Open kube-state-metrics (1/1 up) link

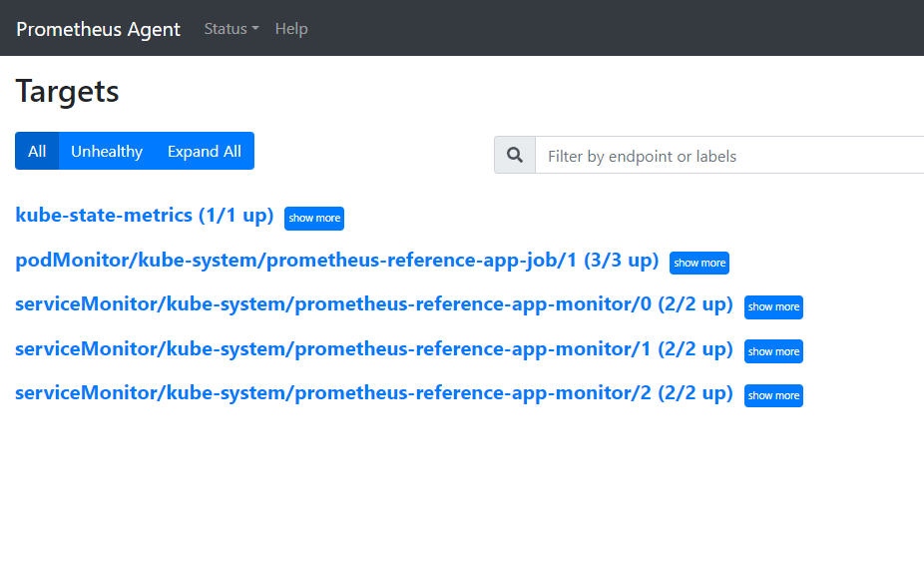pos(145,216)
